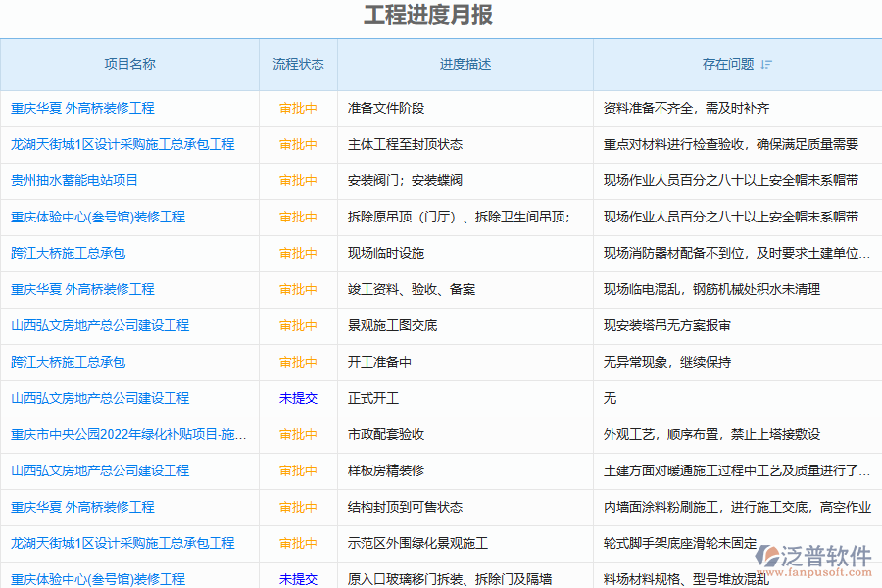Select the 项目名称 column header
Screen dimensions: 882x588
[x=129, y=65]
